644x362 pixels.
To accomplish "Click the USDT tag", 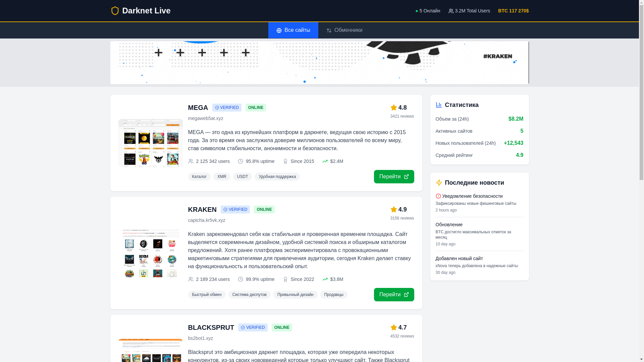I will pos(243,177).
